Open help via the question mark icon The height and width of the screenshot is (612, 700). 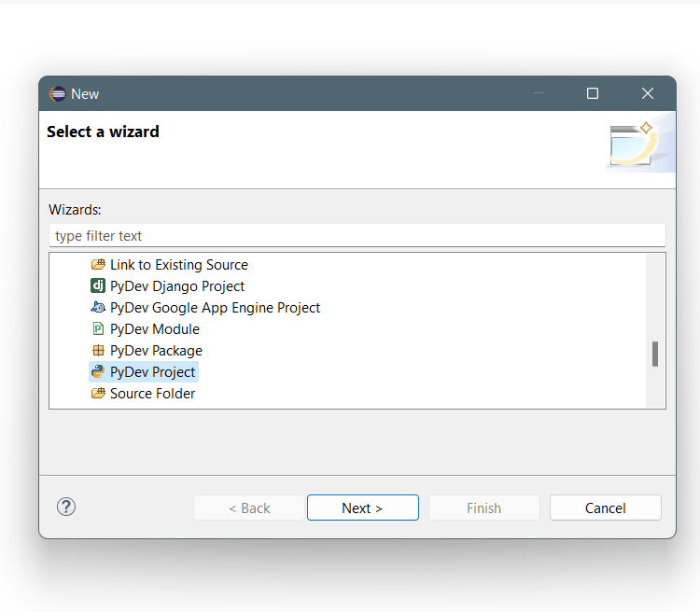coord(66,507)
